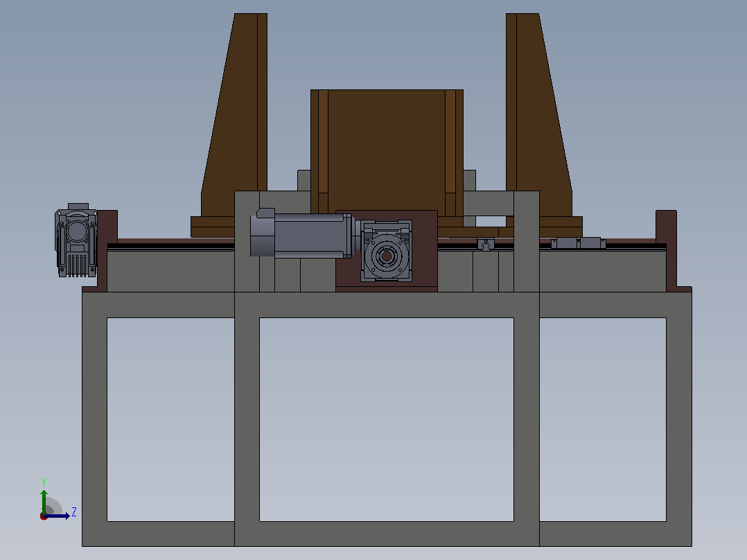
Task: Click the green Y axis arrow of the triad
Action: pyautogui.click(x=44, y=501)
